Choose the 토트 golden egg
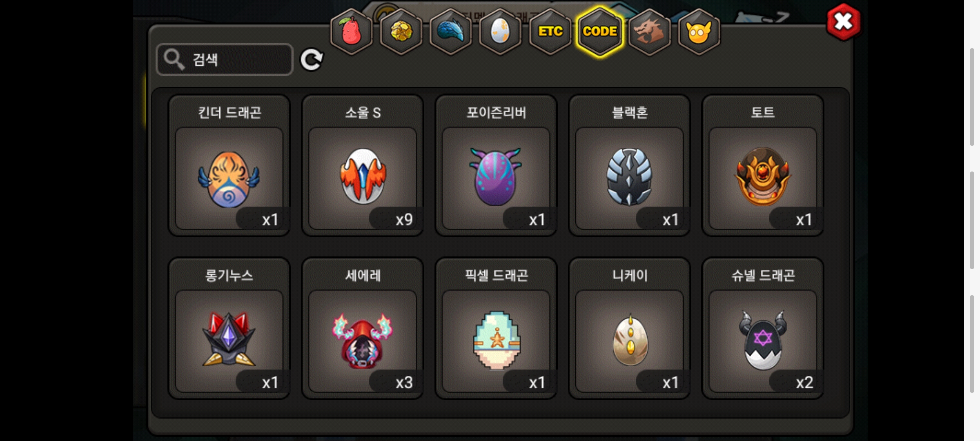980x441 pixels. pyautogui.click(x=763, y=165)
